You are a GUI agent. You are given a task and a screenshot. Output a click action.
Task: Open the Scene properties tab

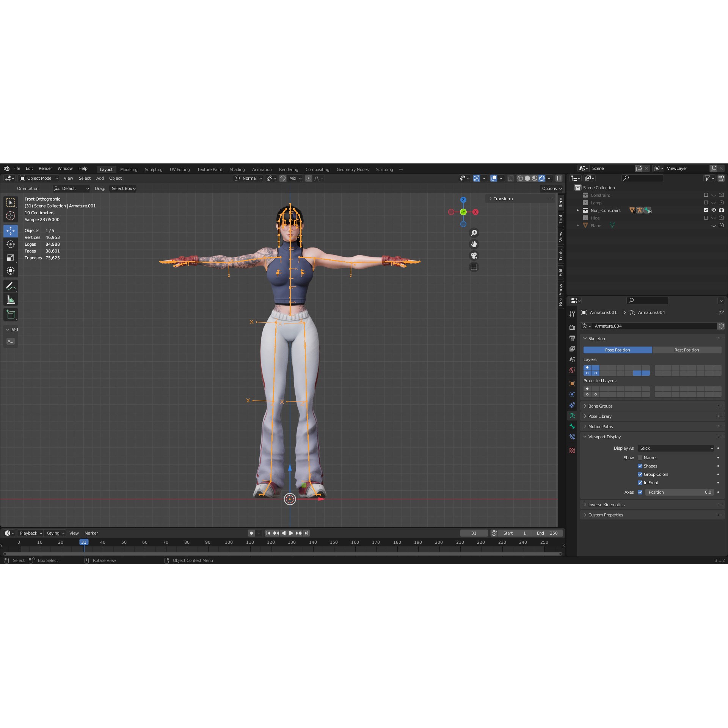click(x=572, y=359)
